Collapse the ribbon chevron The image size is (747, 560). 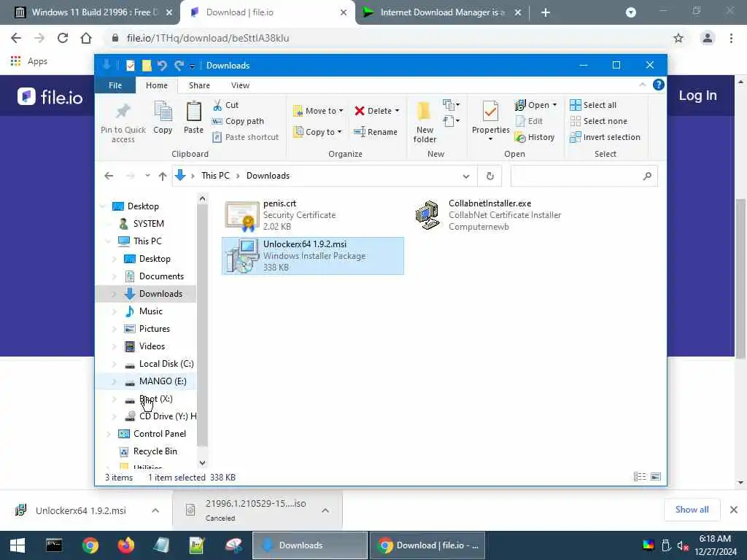click(642, 85)
